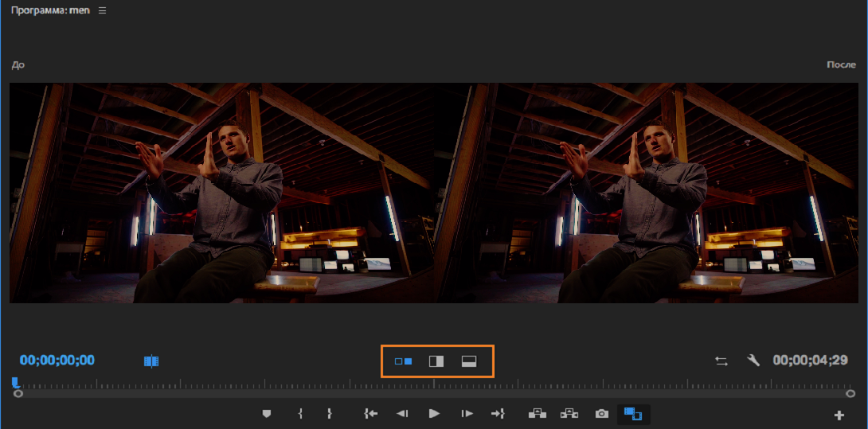Click the blue playhead on the time ruler
This screenshot has height=429, width=868.
click(15, 382)
